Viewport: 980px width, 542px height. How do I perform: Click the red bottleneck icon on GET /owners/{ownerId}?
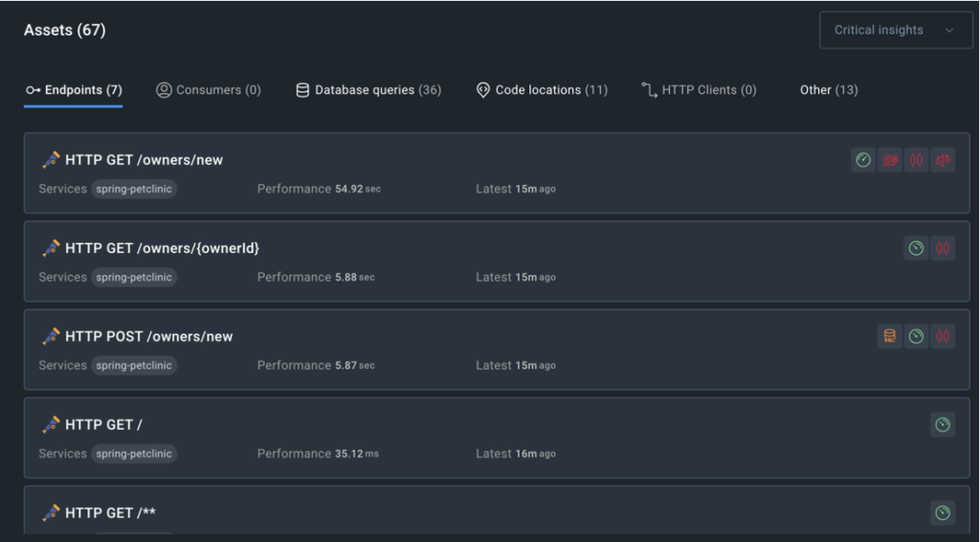[x=943, y=248]
